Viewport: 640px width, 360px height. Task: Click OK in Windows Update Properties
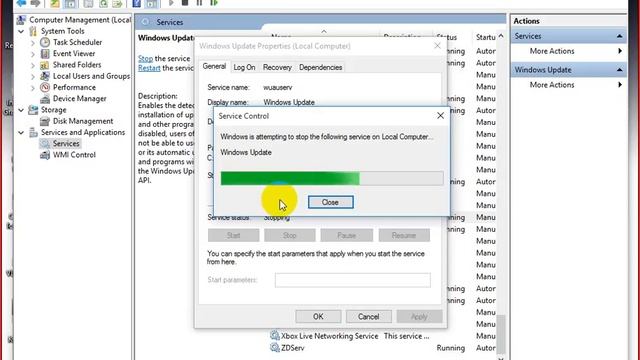point(318,316)
